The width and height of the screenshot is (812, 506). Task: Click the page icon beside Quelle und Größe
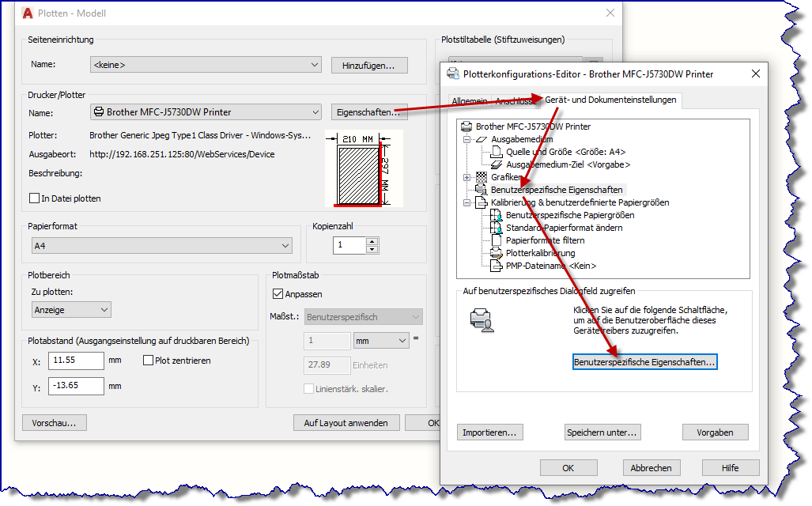(x=497, y=152)
